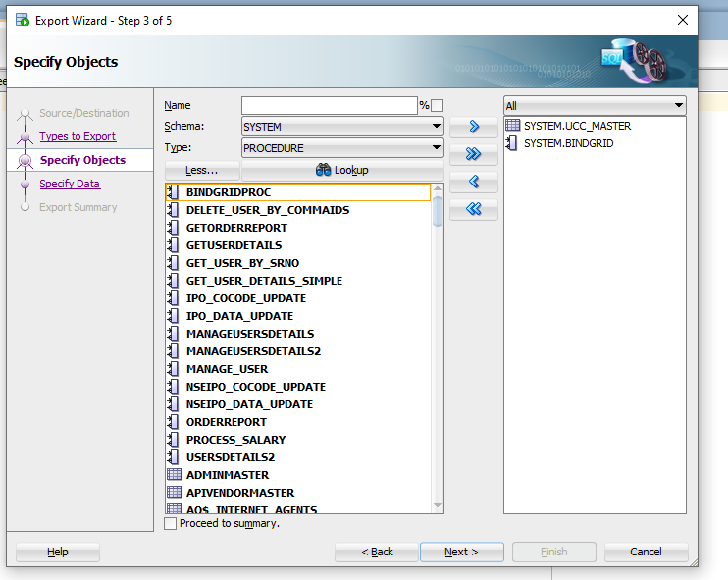This screenshot has height=580, width=728.
Task: Select the GETUSERDETAILS list entry text
Action: [x=234, y=245]
